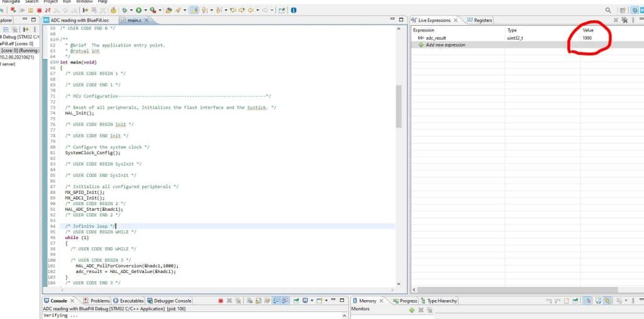Maximize the editor area
The height and width of the screenshot is (319, 644).
pos(401,20)
